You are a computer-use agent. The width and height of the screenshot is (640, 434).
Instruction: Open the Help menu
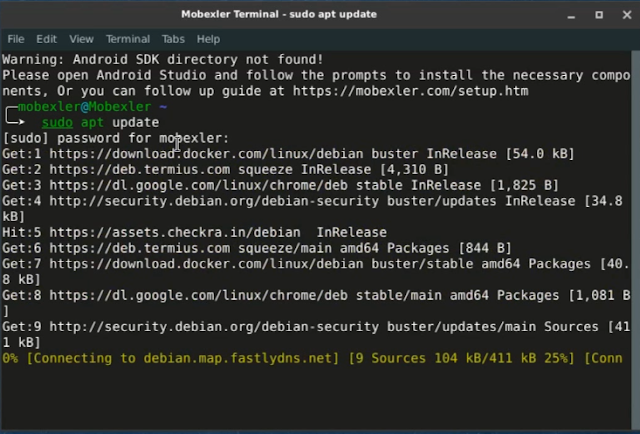(208, 39)
